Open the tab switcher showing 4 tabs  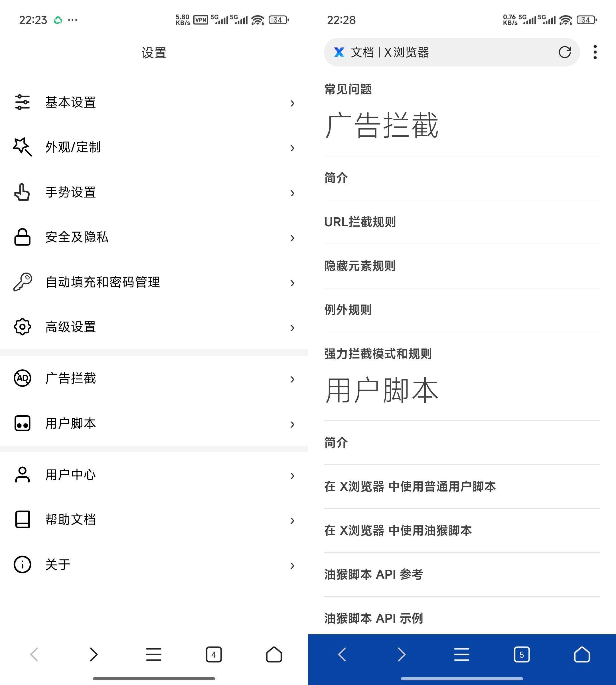pyautogui.click(x=214, y=654)
